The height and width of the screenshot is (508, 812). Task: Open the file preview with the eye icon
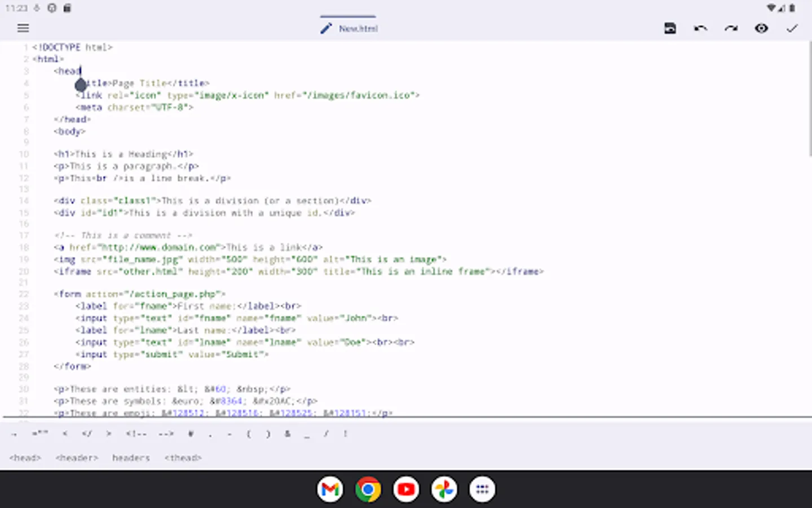point(761,28)
